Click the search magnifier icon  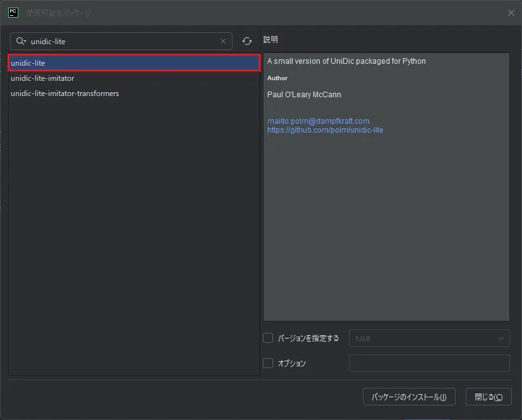pyautogui.click(x=21, y=41)
